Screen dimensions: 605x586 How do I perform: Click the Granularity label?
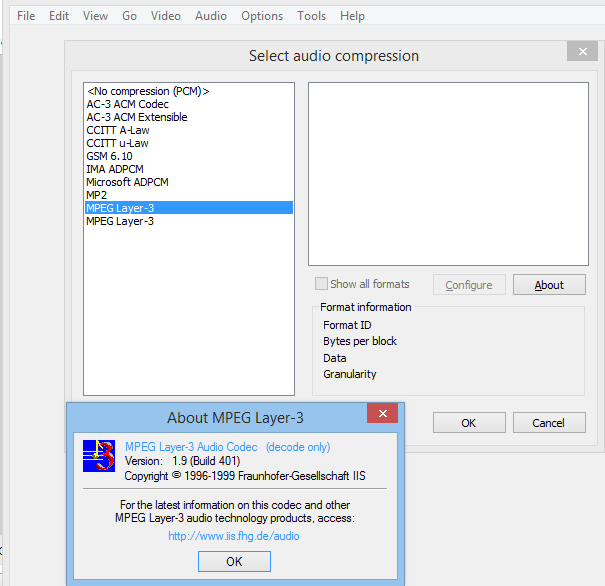coord(350,374)
